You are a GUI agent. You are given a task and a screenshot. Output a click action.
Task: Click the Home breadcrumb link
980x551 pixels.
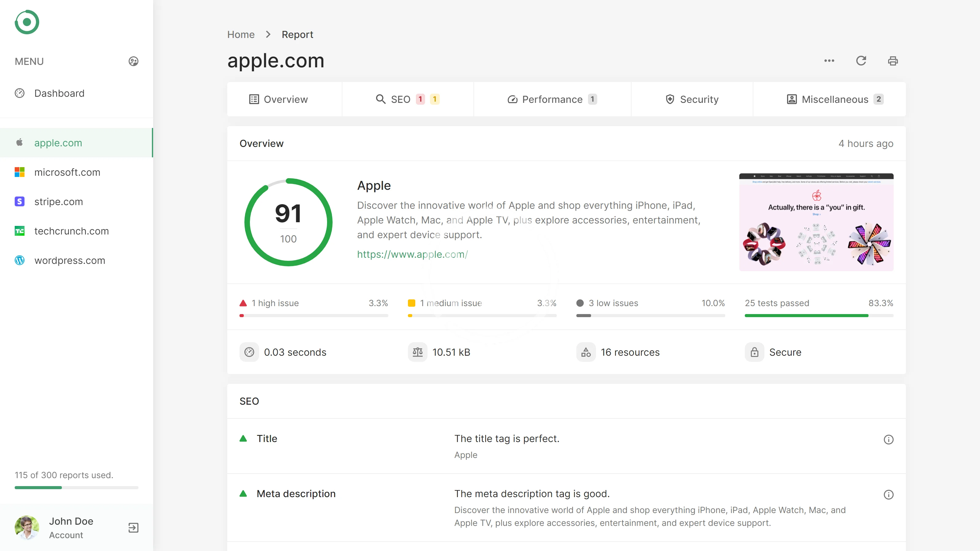[240, 35]
